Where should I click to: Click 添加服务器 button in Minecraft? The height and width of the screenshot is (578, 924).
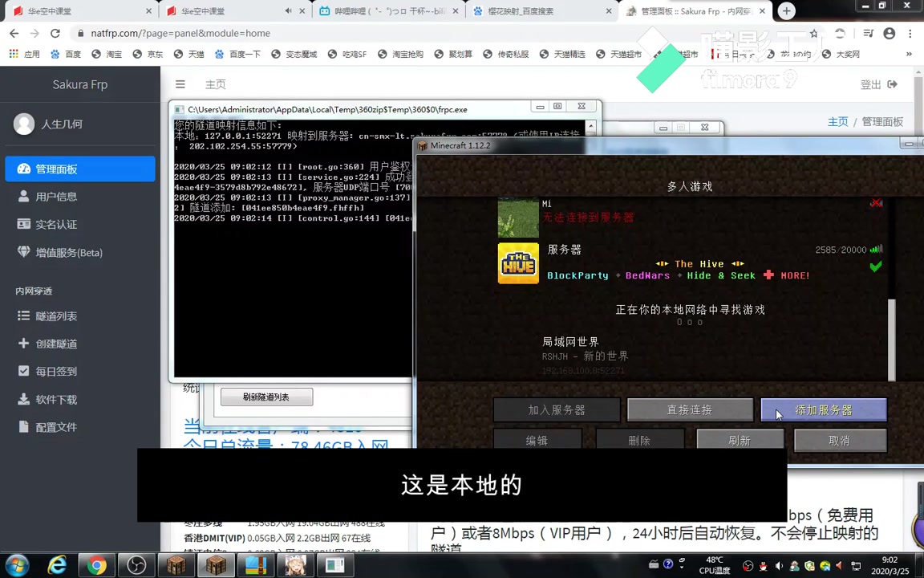click(x=824, y=410)
